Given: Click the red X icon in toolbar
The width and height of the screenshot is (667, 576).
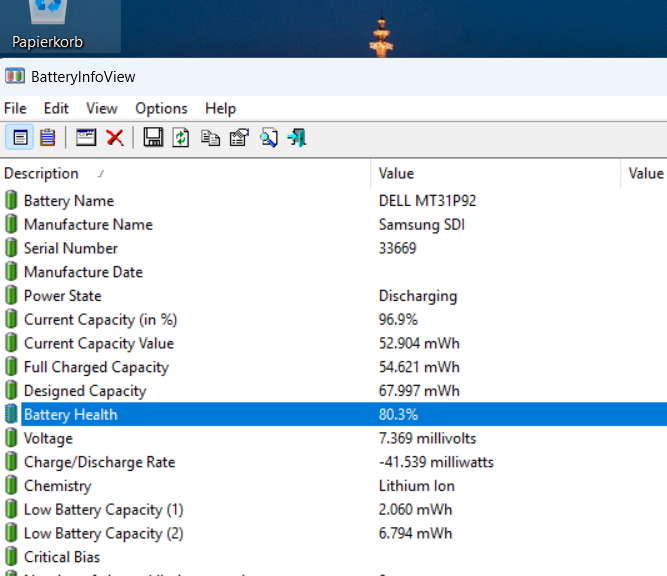Looking at the screenshot, I should click(115, 138).
